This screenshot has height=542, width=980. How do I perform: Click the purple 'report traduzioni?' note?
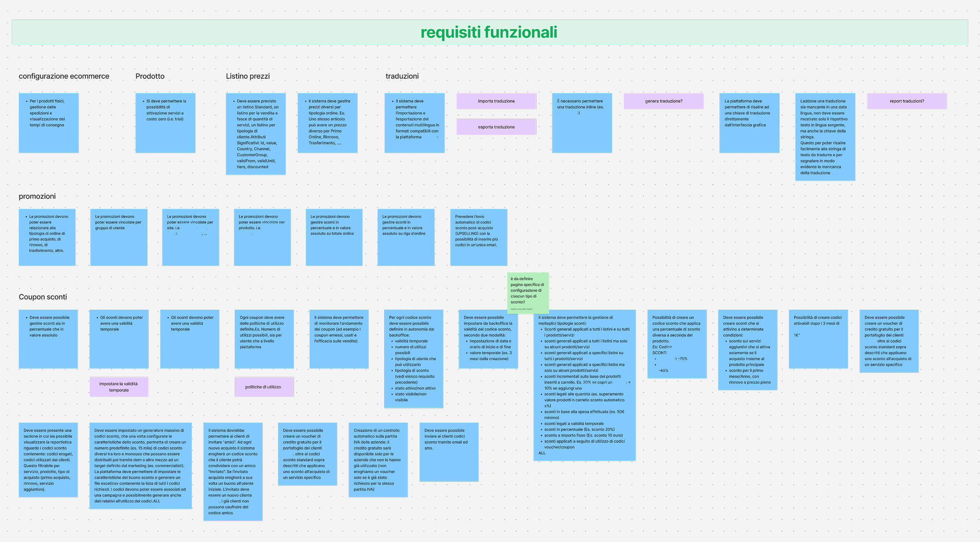tap(907, 101)
